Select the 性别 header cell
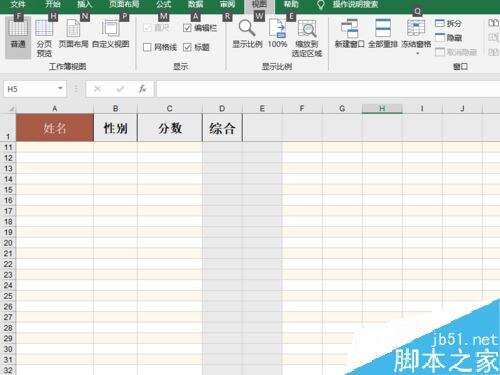The width and height of the screenshot is (500, 375). [x=116, y=128]
